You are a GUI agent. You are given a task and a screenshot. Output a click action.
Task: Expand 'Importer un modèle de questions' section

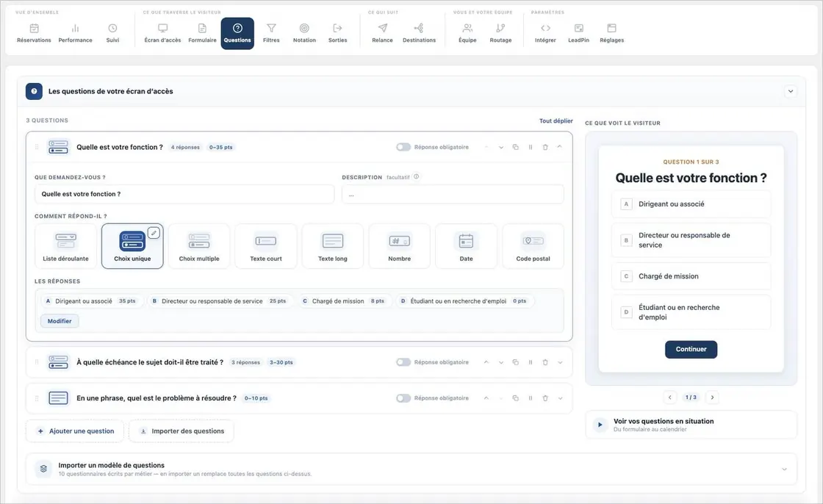coord(784,469)
